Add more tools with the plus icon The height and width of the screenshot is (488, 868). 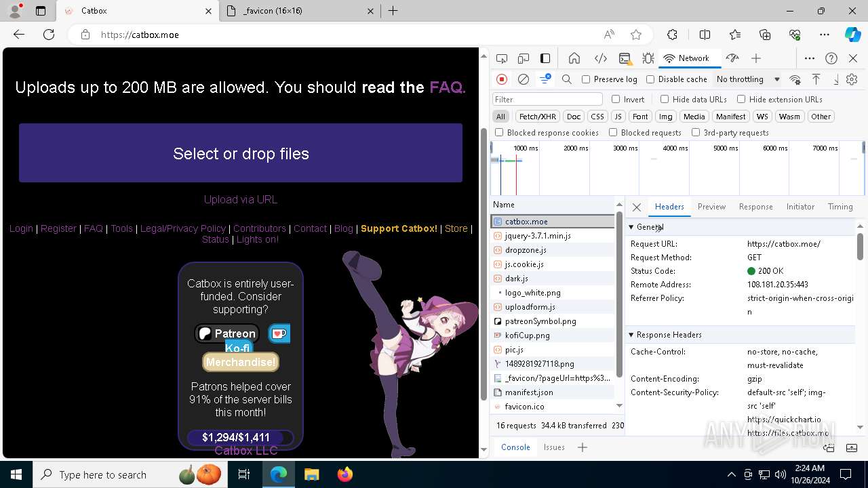pos(756,58)
